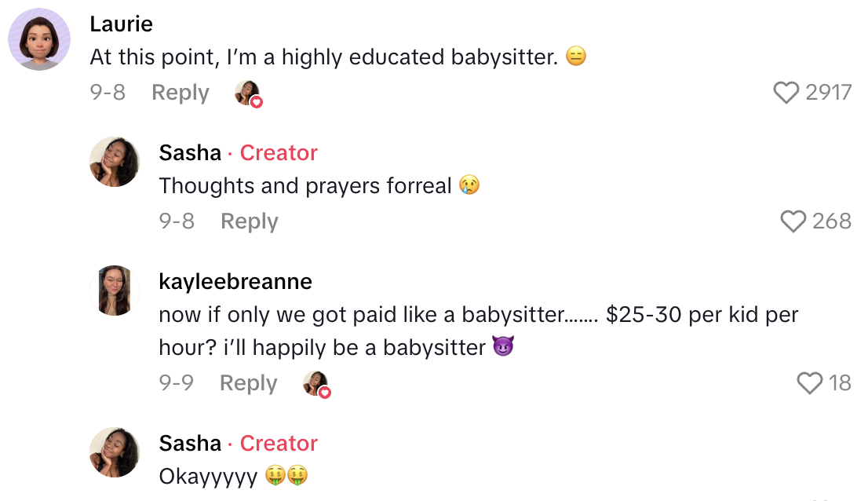Reply to Sasha's 'Thoughts and prayers' comment
The width and height of the screenshot is (868, 501).
point(250,221)
